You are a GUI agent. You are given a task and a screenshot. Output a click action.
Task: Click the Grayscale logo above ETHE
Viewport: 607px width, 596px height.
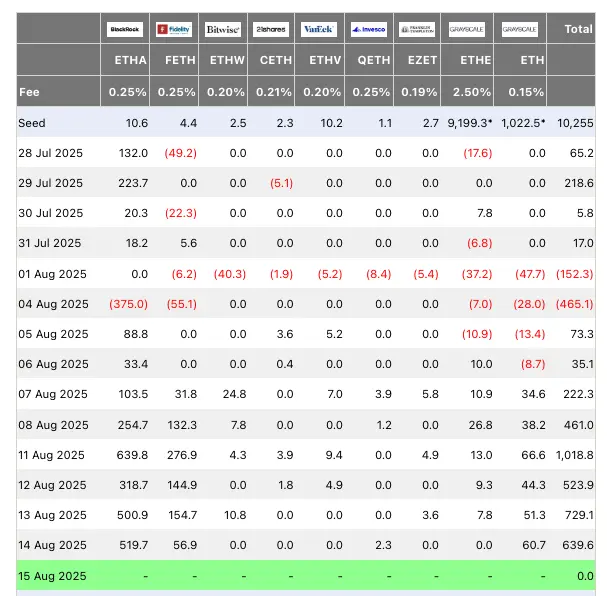point(466,29)
